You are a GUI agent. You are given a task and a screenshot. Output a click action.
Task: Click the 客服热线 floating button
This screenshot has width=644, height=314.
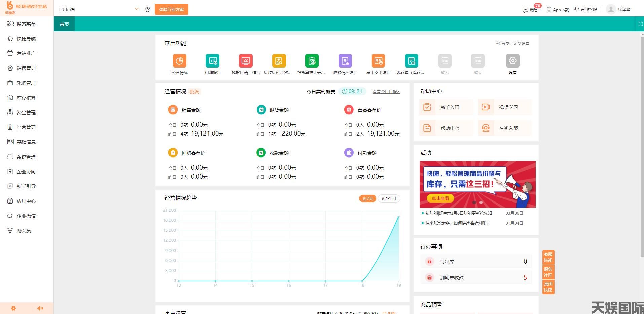click(548, 257)
